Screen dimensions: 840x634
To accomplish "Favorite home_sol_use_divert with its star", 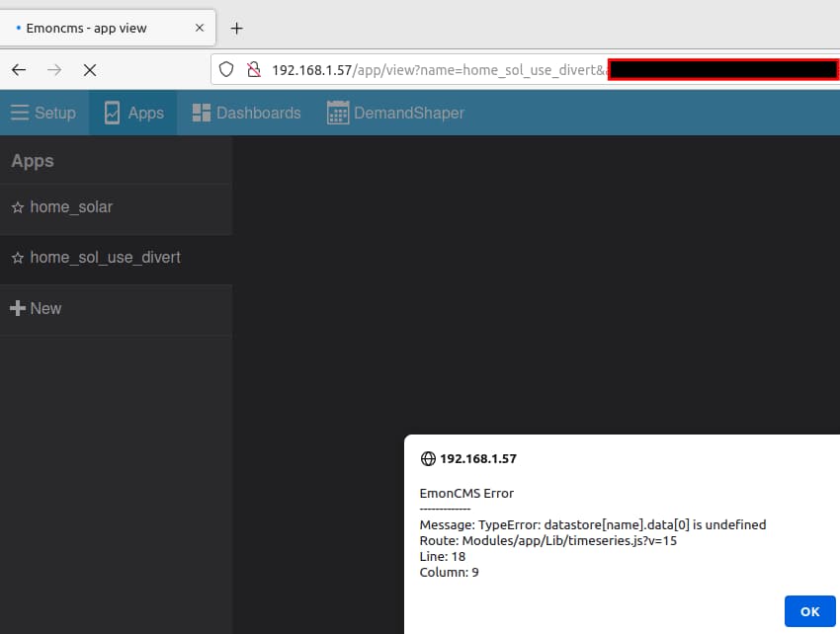I will click(18, 258).
